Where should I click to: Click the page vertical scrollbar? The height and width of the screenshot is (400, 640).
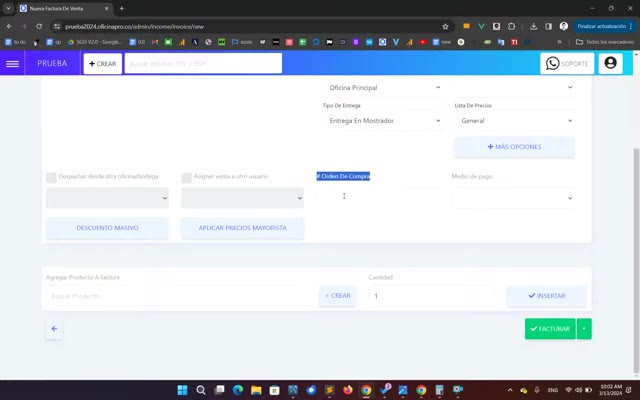pyautogui.click(x=636, y=261)
